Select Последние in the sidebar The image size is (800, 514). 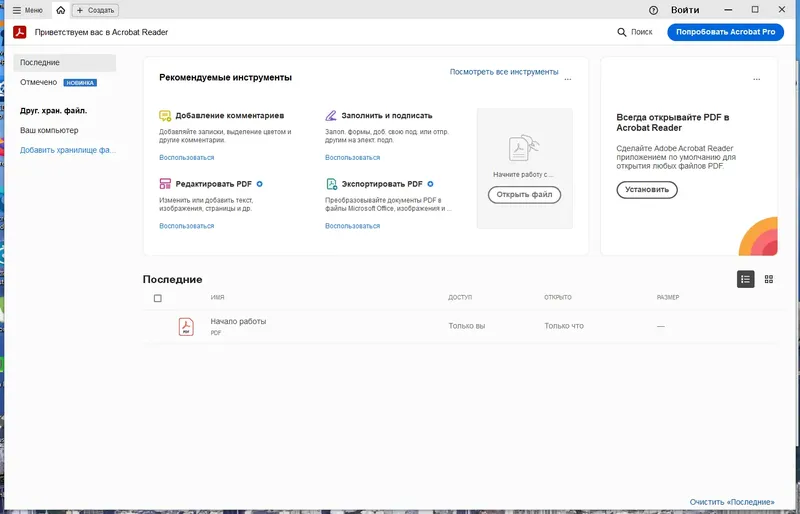click(65, 62)
